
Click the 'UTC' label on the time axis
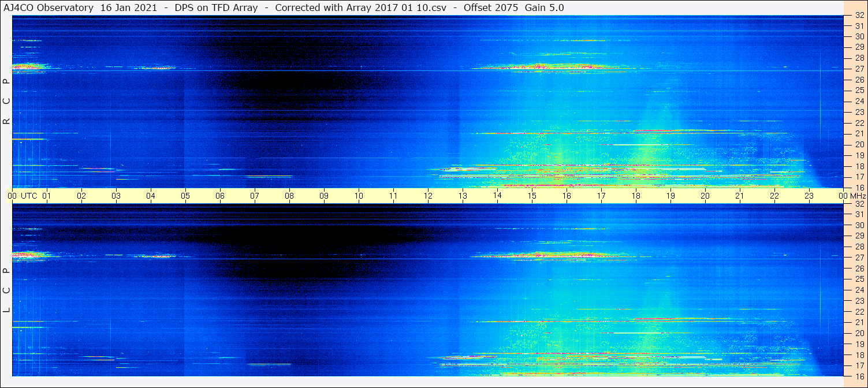click(29, 196)
